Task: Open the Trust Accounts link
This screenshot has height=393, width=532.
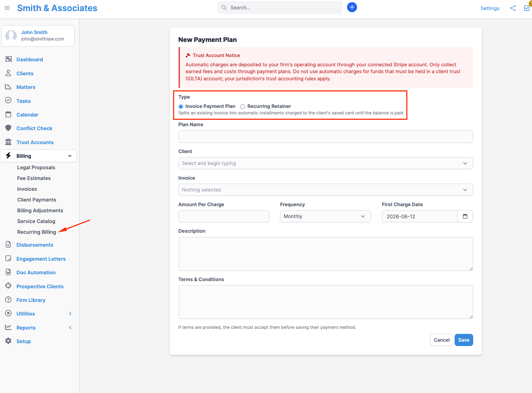Action: tap(35, 142)
